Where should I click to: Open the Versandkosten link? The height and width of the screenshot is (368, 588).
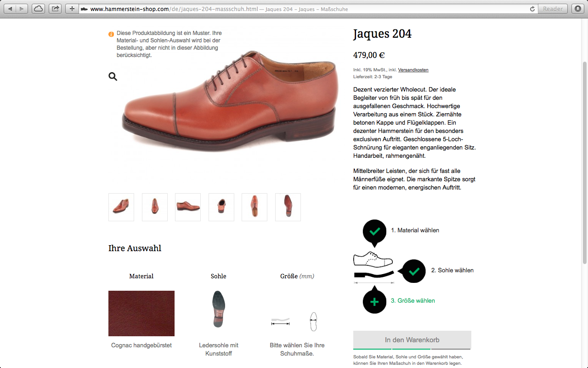pos(413,70)
